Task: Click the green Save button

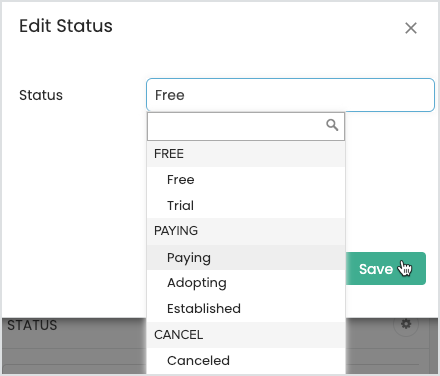Action: 386,269
